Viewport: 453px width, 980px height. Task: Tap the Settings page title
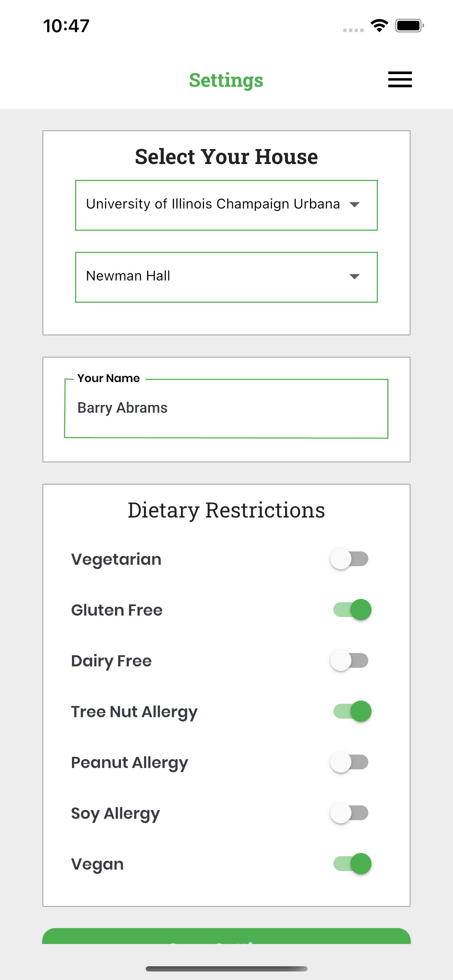click(226, 80)
